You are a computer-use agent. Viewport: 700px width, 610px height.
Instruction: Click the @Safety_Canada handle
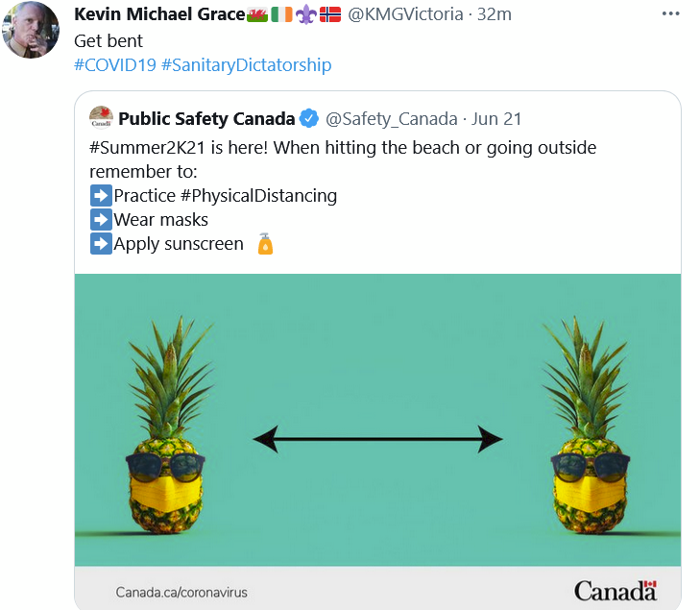click(392, 119)
